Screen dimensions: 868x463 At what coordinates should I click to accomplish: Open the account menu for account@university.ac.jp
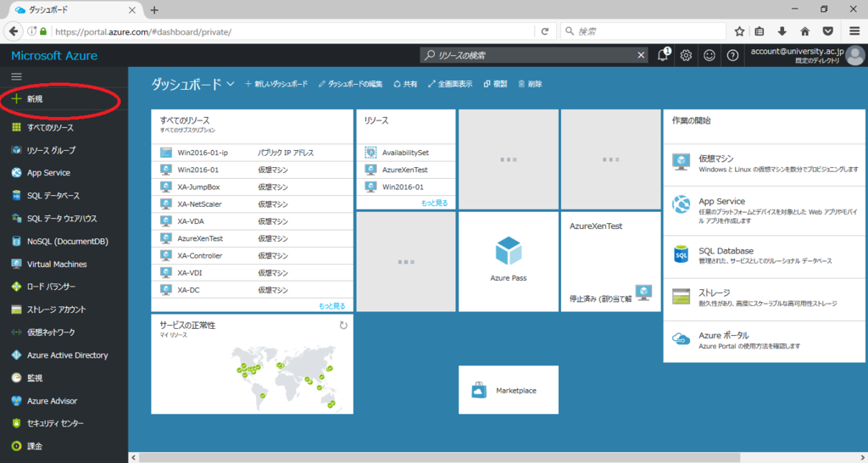click(x=807, y=55)
